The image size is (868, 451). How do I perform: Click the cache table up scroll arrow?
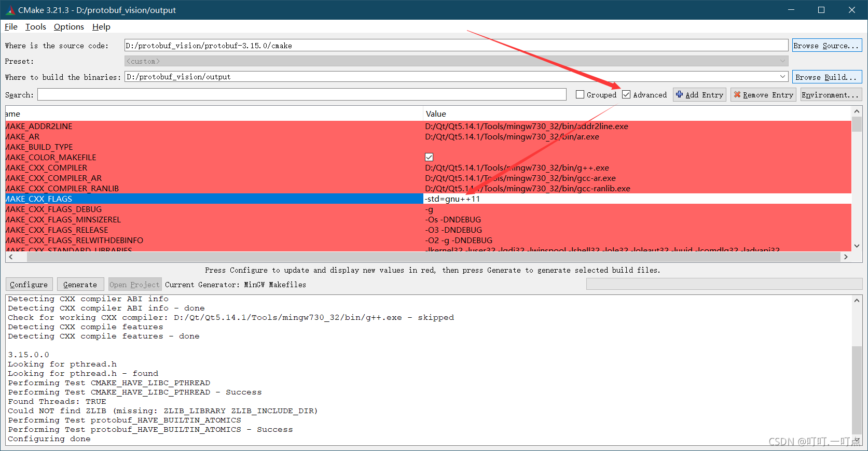(857, 111)
